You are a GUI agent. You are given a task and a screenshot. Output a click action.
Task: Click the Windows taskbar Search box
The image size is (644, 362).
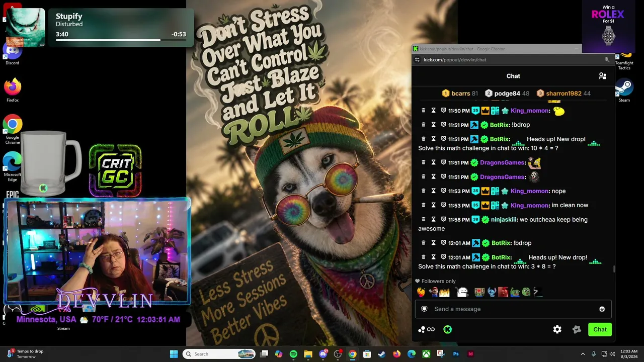(219, 354)
